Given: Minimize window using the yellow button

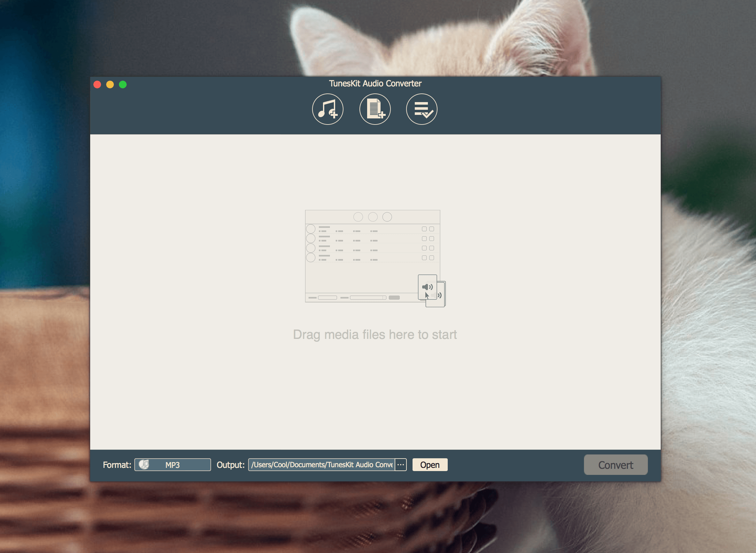Looking at the screenshot, I should 110,84.
